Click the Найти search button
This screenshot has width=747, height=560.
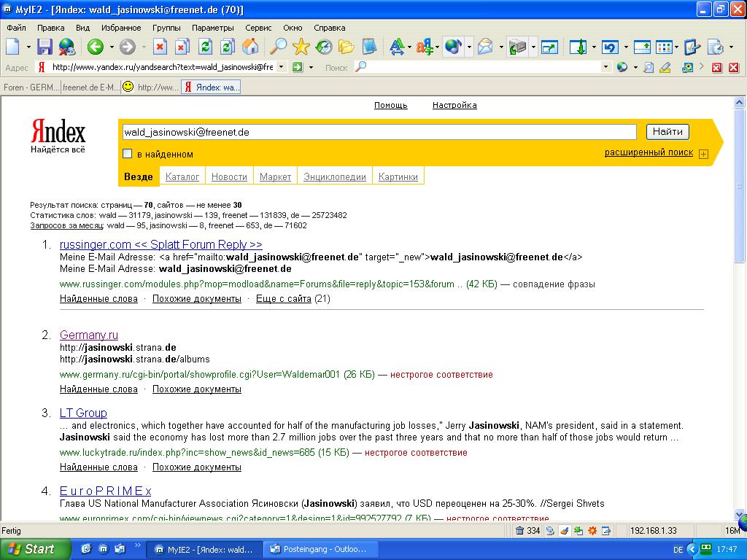(x=667, y=131)
